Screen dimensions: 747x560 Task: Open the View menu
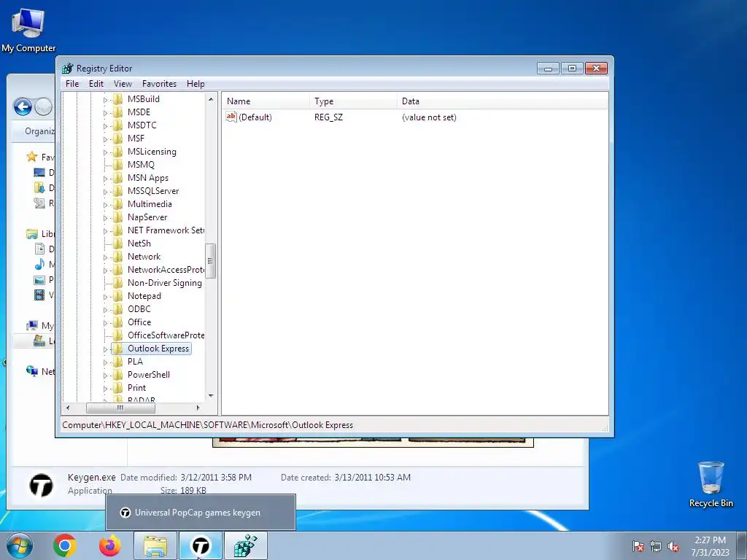pos(123,84)
